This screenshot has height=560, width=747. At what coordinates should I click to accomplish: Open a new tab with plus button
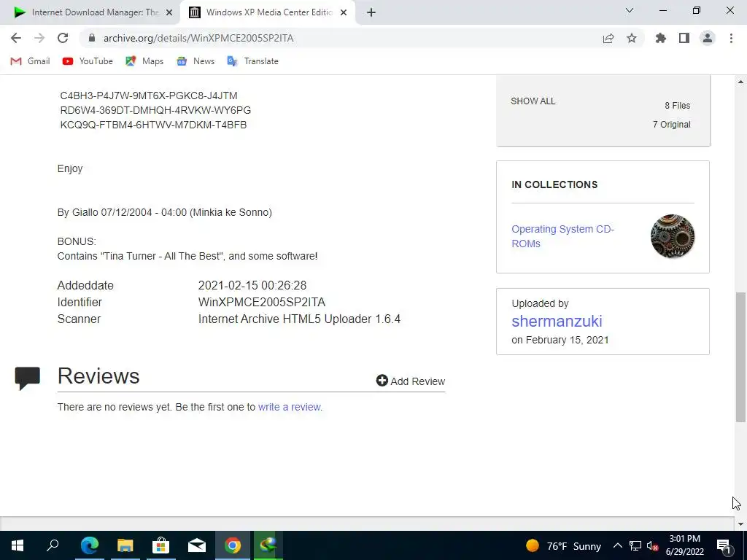(371, 12)
